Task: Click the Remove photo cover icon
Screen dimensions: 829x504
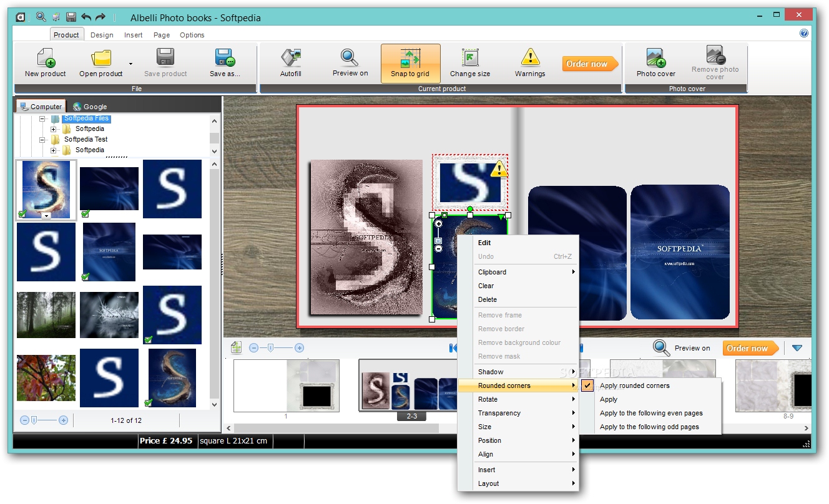Action: (715, 55)
